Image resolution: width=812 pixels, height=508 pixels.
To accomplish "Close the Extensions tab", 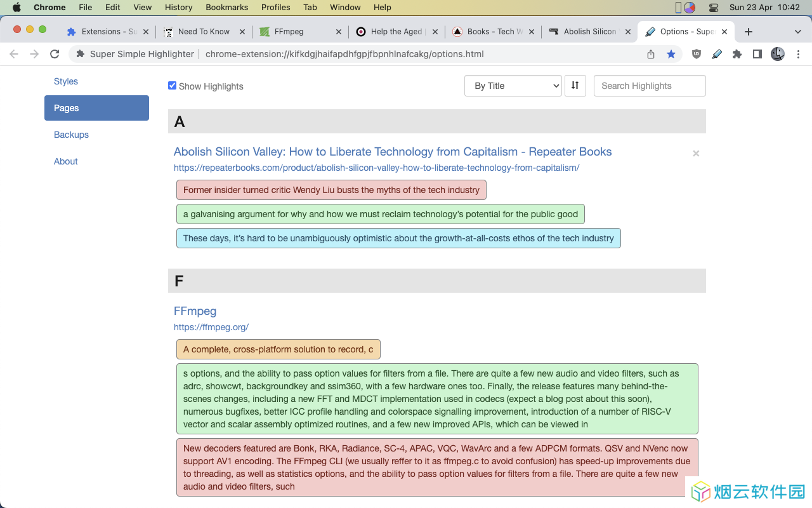I will point(146,32).
